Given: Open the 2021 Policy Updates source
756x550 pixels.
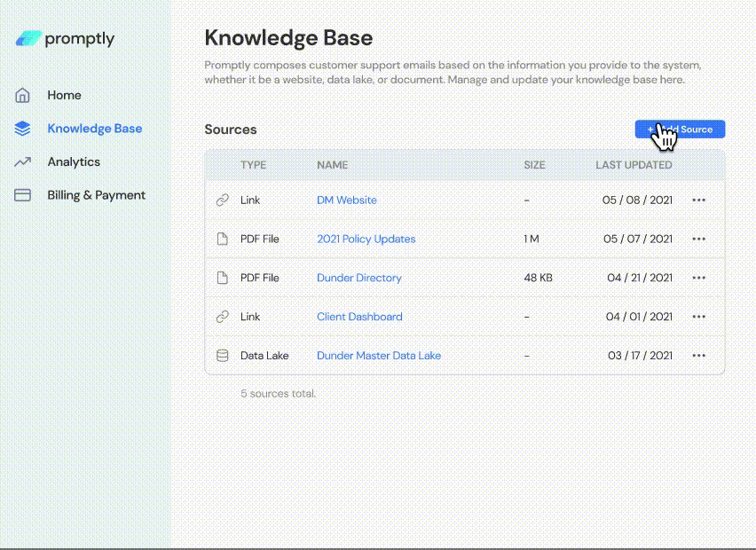Looking at the screenshot, I should pos(366,240).
